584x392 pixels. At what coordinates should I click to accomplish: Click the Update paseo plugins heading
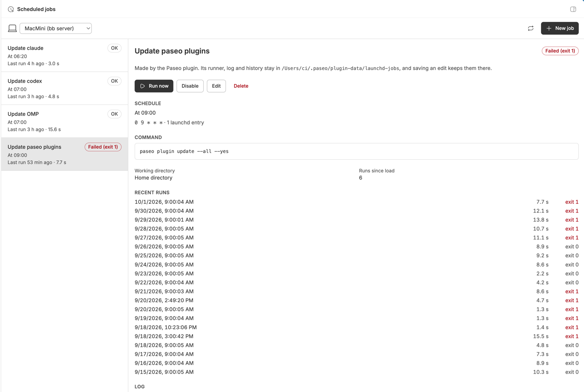coord(172,51)
